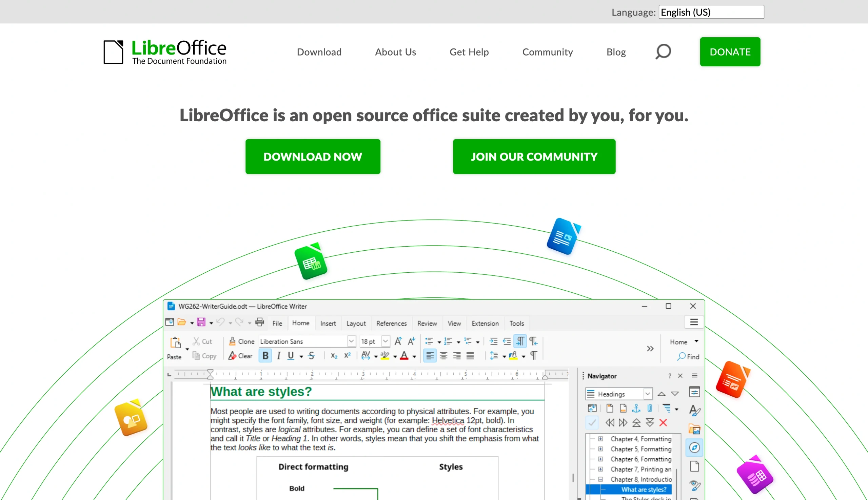868x500 pixels.
Task: Click the paragraph background color button
Action: click(x=513, y=356)
